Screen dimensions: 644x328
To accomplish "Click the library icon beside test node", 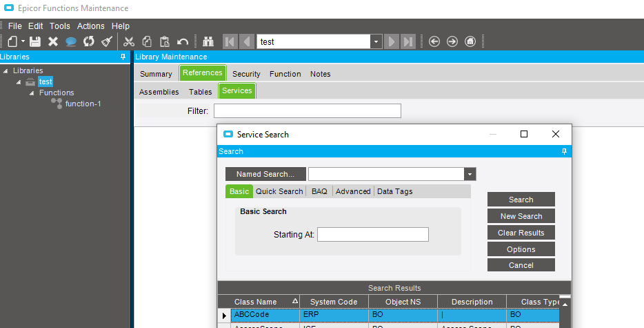I will point(30,82).
